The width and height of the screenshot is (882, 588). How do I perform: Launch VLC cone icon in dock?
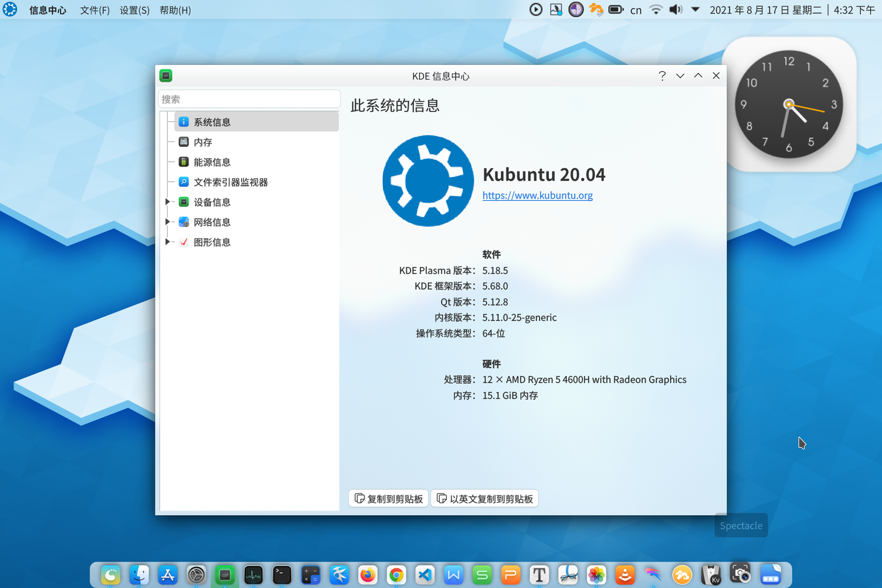[625, 575]
